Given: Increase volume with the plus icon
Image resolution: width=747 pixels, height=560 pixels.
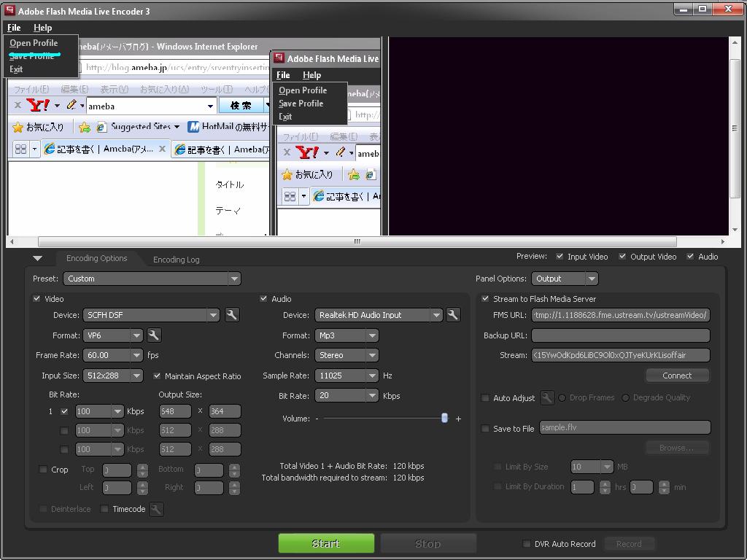Looking at the screenshot, I should pos(458,419).
